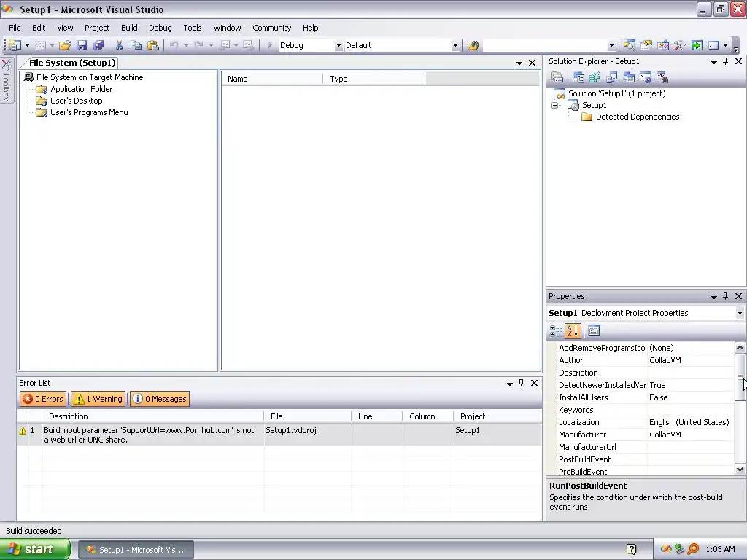Collapse the Setup1 project tree node
747x560 pixels.
click(x=555, y=105)
